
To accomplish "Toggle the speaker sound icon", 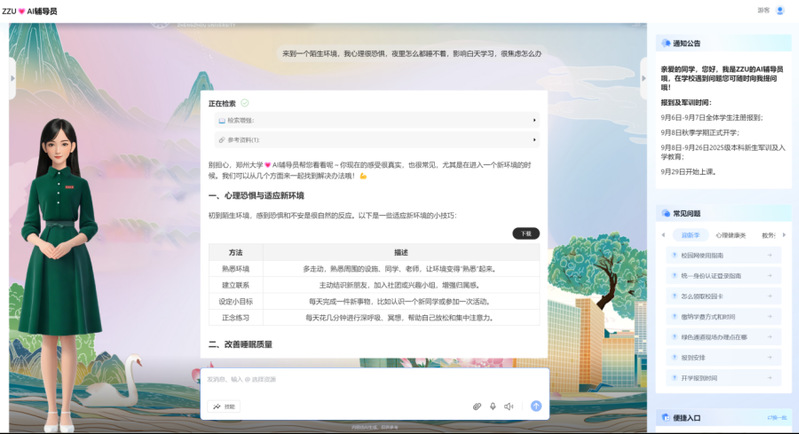I will point(508,406).
